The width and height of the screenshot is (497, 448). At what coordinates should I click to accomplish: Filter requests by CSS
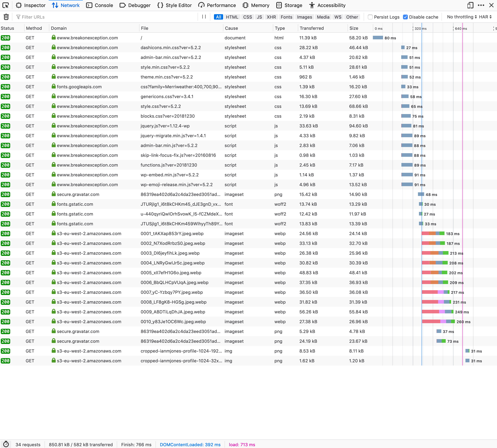click(x=248, y=17)
